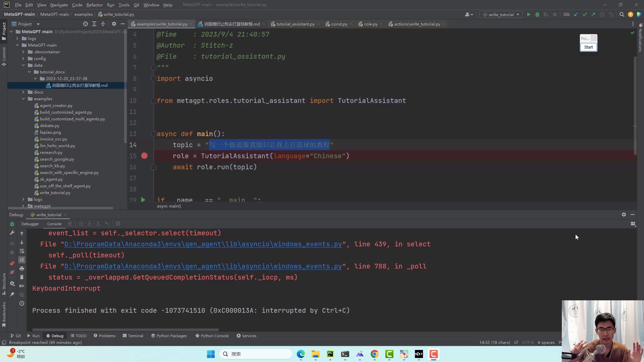Click the Project panel horizontal scrollbar
The image size is (644, 362).
click(60, 208)
